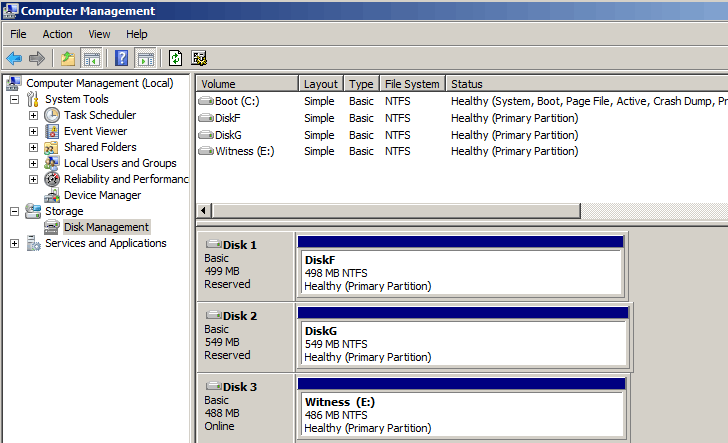This screenshot has height=443, width=728.
Task: Collapse the System Tools tree node
Action: (14, 99)
